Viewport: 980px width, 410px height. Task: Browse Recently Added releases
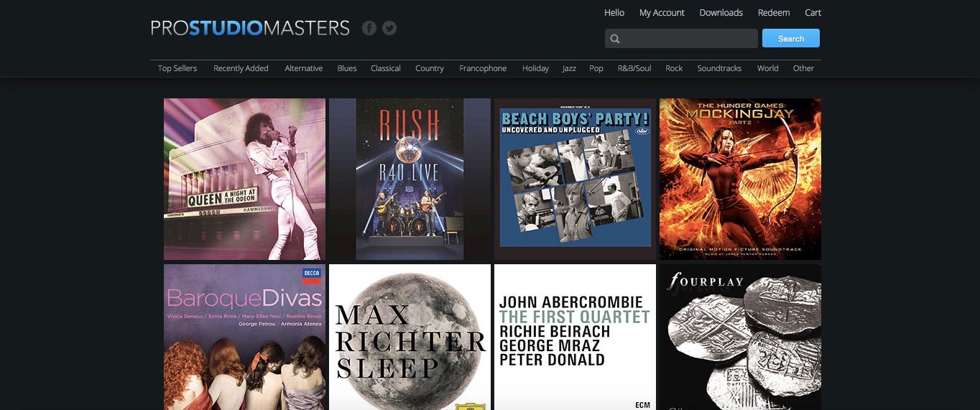pos(241,68)
